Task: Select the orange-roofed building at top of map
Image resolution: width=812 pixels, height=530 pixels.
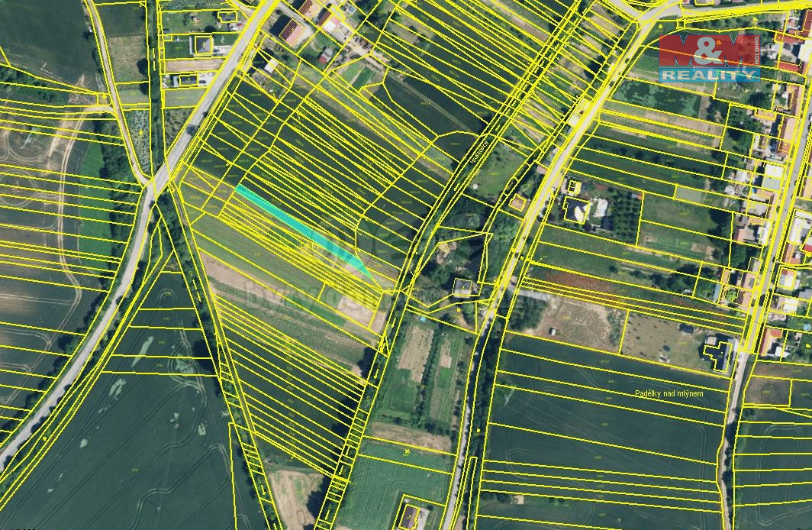Action: (x=291, y=31)
